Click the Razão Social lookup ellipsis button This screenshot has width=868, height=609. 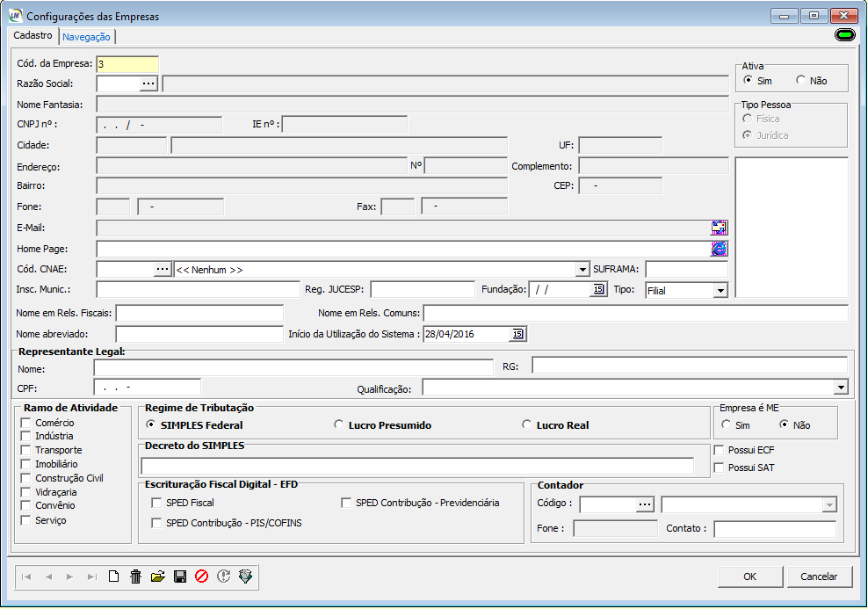click(148, 83)
